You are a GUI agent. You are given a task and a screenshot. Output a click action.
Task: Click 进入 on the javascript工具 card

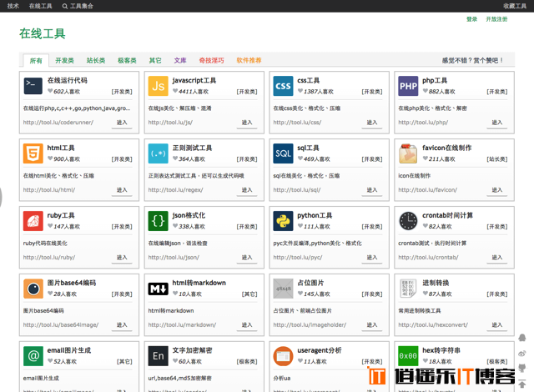click(x=247, y=123)
